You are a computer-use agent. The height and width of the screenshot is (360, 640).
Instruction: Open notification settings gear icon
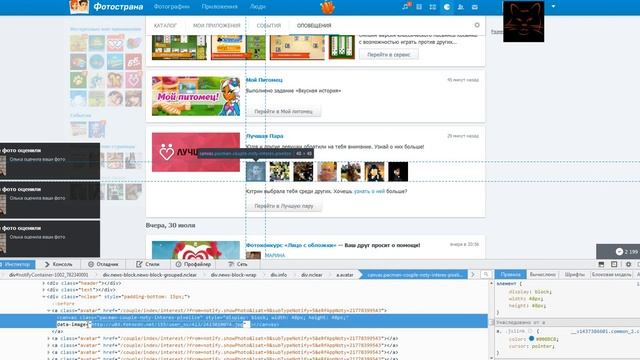point(477,25)
